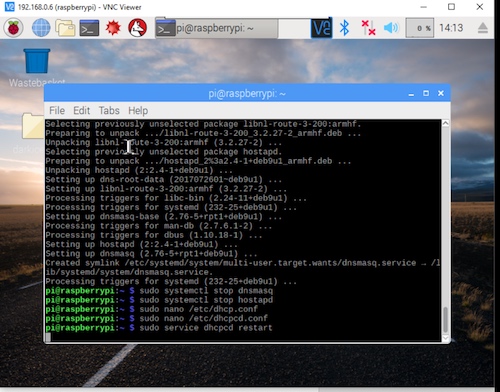Select the desktop folder behind the terminal
This screenshot has height=392, width=500.
33,126
